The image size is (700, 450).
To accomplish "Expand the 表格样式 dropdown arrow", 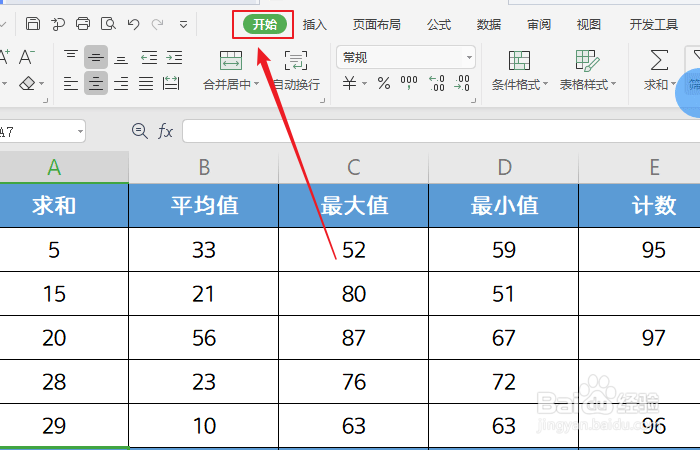I will (x=613, y=84).
